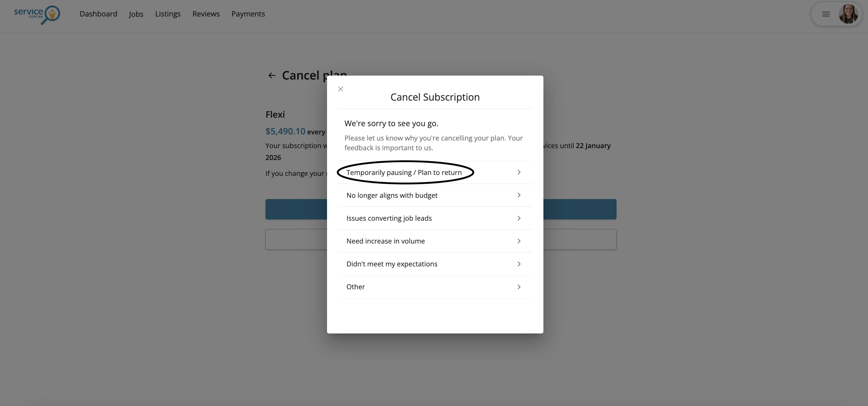Image resolution: width=868 pixels, height=406 pixels.
Task: Select the Other cancellation reason
Action: tap(355, 287)
